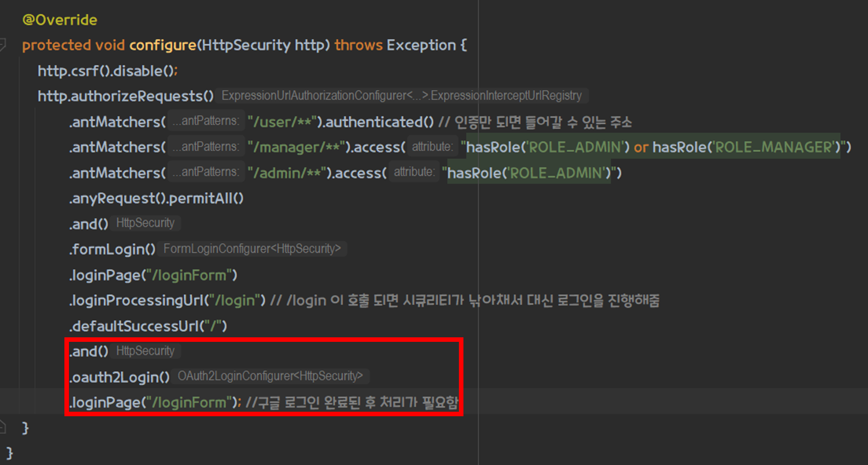Click the 'or' operator in the manager access expression

(x=641, y=147)
